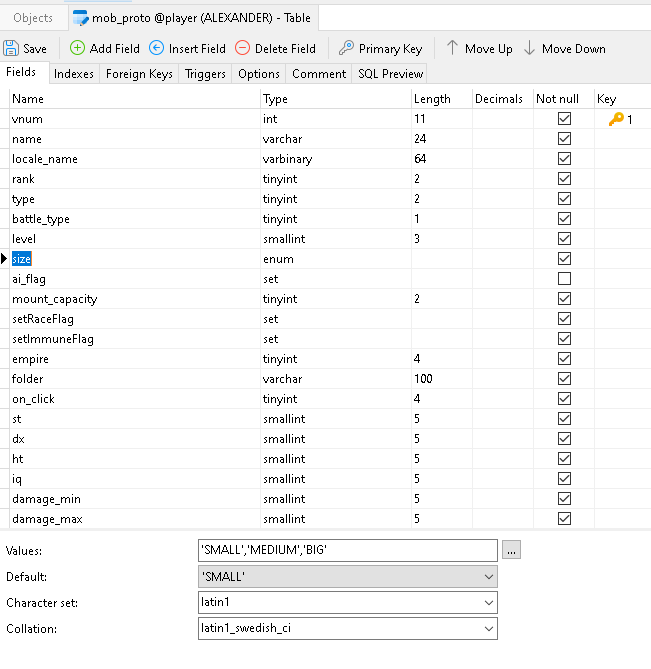The image size is (651, 669).
Task: Click the Save disk icon
Action: click(x=11, y=48)
